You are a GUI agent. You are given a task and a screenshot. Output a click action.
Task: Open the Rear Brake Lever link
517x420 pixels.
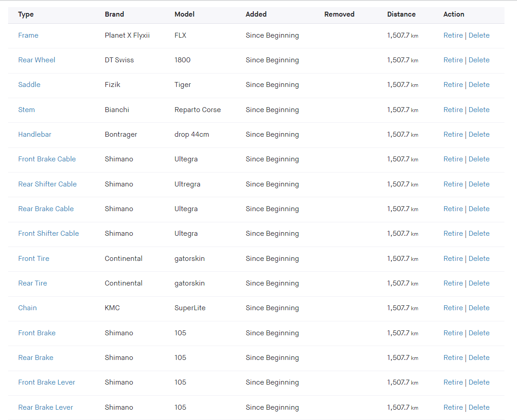click(45, 408)
